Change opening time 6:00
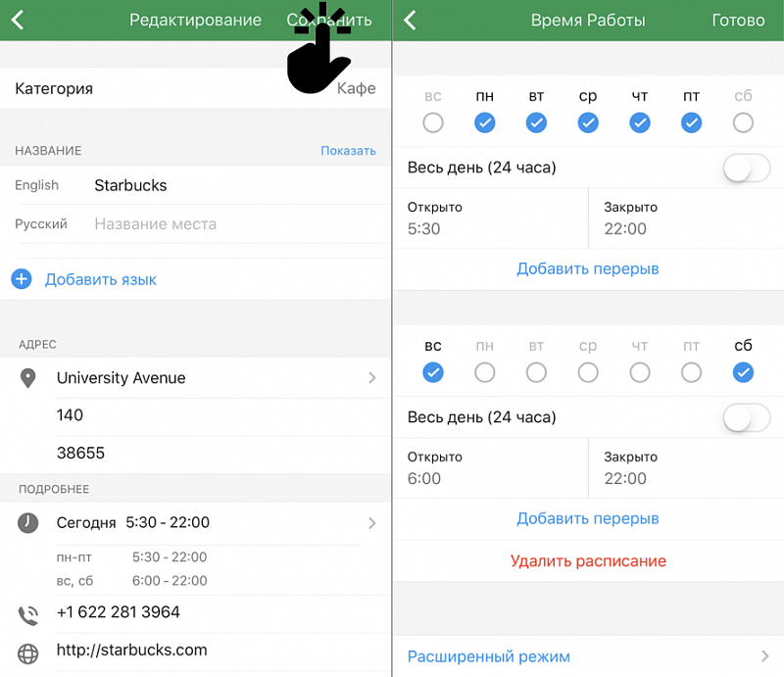The image size is (784, 677). coord(491,468)
